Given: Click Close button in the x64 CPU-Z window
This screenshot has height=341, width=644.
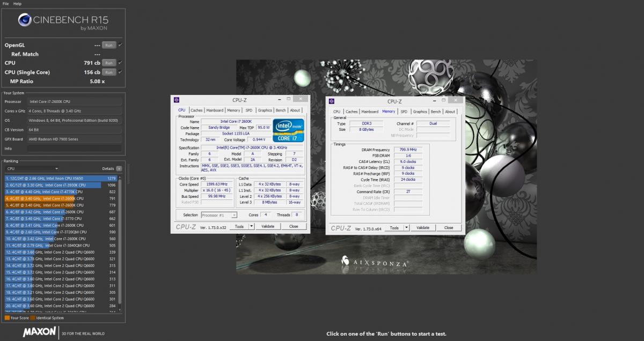Looking at the screenshot, I should (449, 228).
